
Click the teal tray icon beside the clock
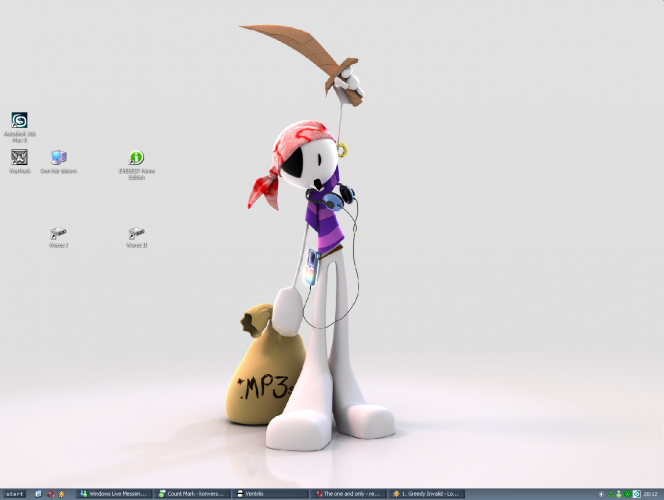(x=637, y=494)
